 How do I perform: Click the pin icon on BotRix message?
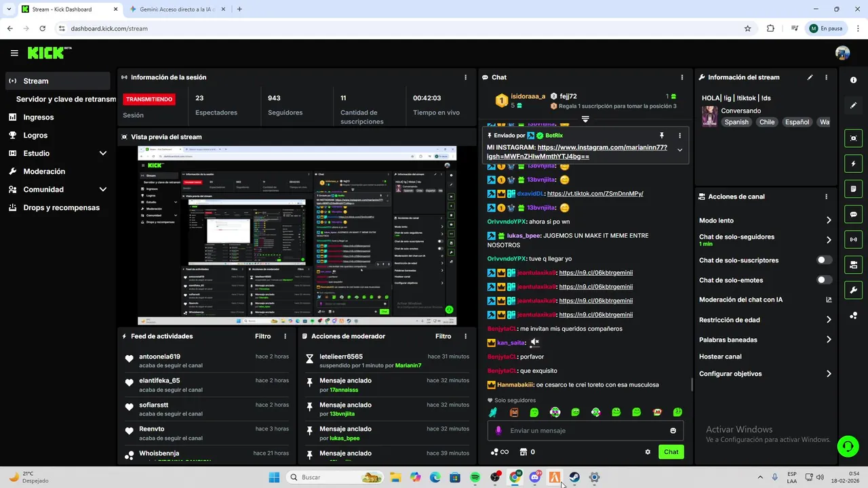662,136
